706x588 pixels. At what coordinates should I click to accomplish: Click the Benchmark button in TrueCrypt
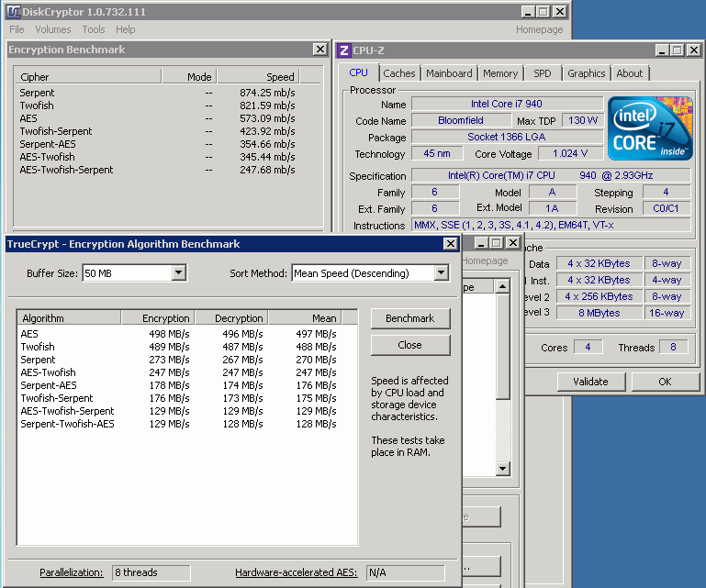click(x=410, y=318)
